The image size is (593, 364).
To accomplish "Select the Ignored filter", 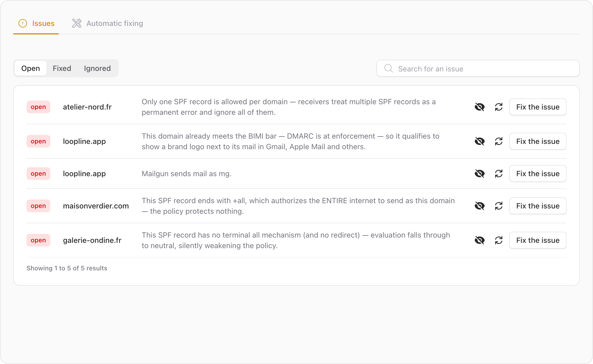I will (97, 68).
